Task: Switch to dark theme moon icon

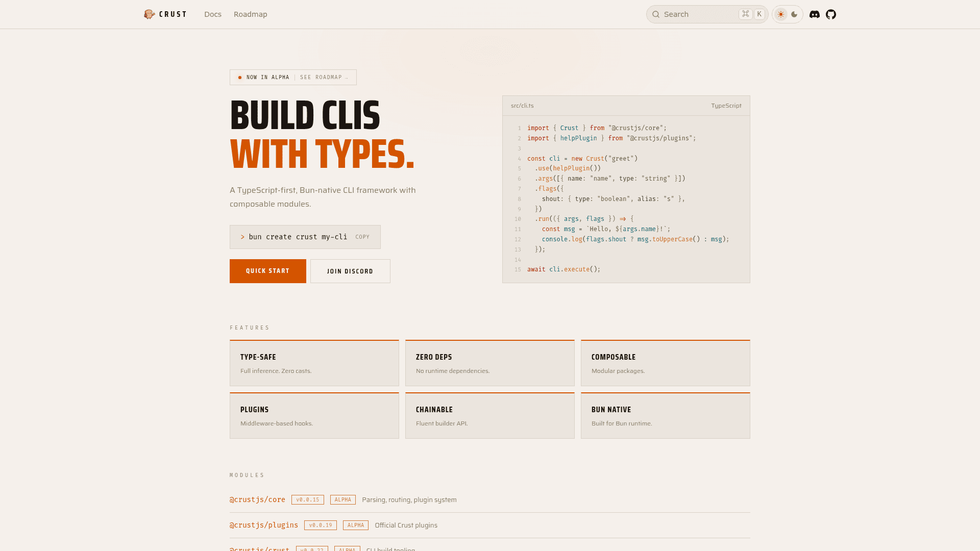Action: point(794,14)
